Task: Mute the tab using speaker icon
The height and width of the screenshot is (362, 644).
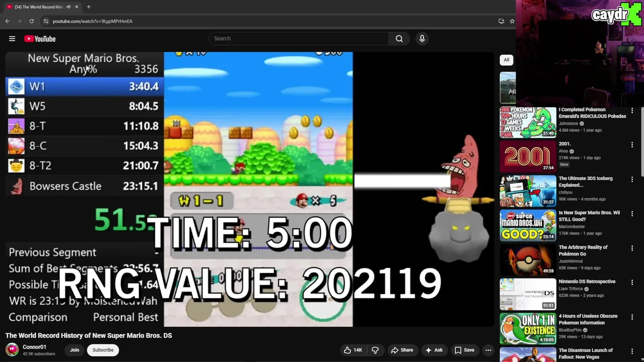Action: point(68,7)
